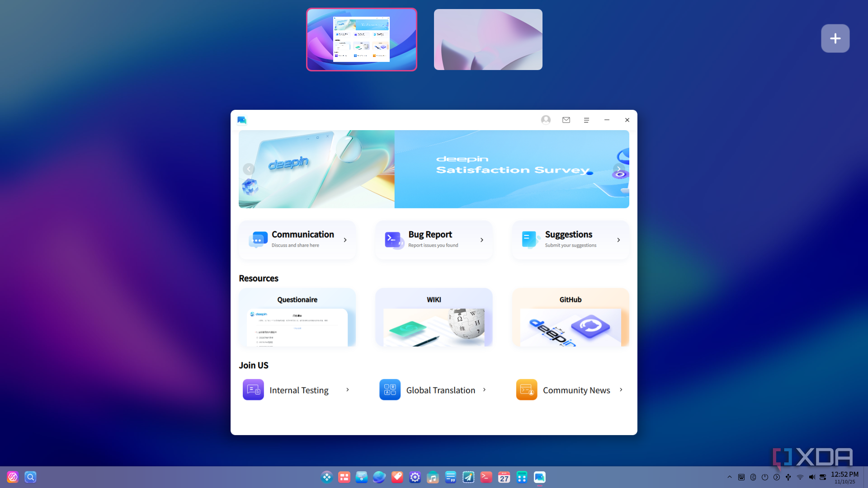The width and height of the screenshot is (868, 488).
Task: Go to the next banner slide
Action: click(619, 169)
